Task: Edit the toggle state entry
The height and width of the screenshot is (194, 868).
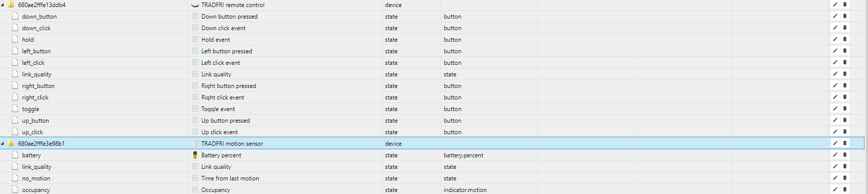Action: tap(835, 109)
